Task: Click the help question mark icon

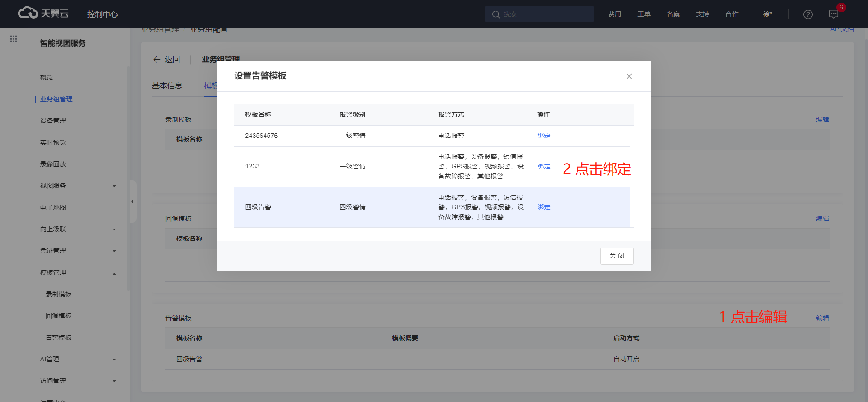Action: click(808, 14)
